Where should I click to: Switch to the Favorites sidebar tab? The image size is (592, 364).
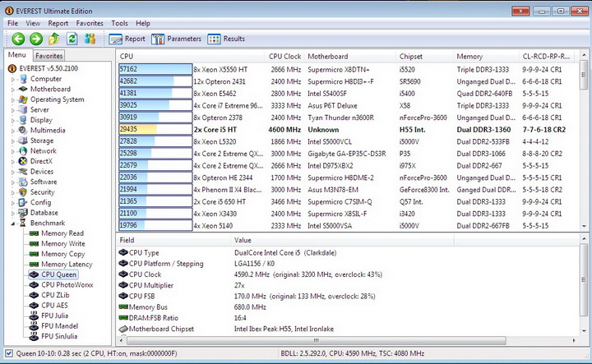[49, 56]
